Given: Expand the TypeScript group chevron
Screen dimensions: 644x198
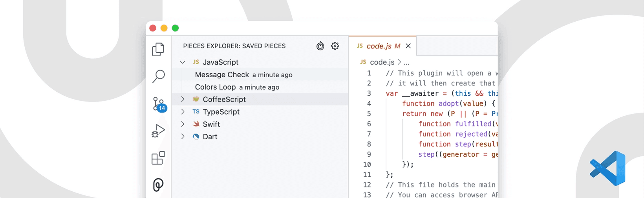Looking at the screenshot, I should click(183, 112).
